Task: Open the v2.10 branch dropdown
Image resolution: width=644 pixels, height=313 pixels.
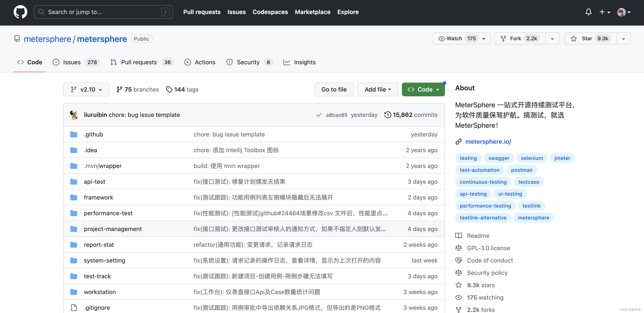Action: (x=86, y=89)
